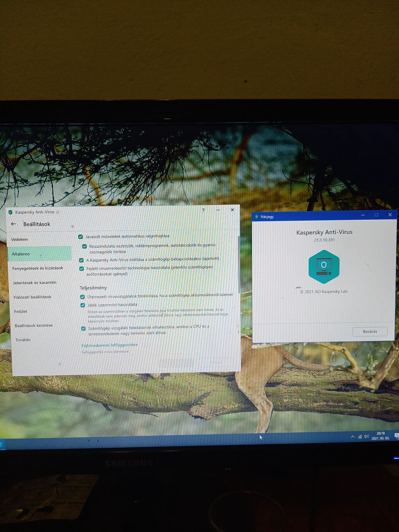Minimize the Névjegy window
The width and height of the screenshot is (399, 532).
tap(363, 215)
